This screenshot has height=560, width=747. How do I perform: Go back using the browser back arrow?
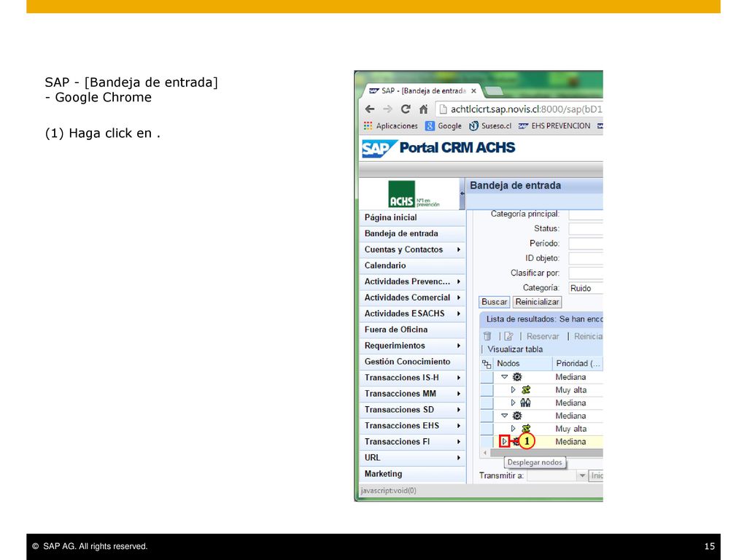pyautogui.click(x=370, y=109)
